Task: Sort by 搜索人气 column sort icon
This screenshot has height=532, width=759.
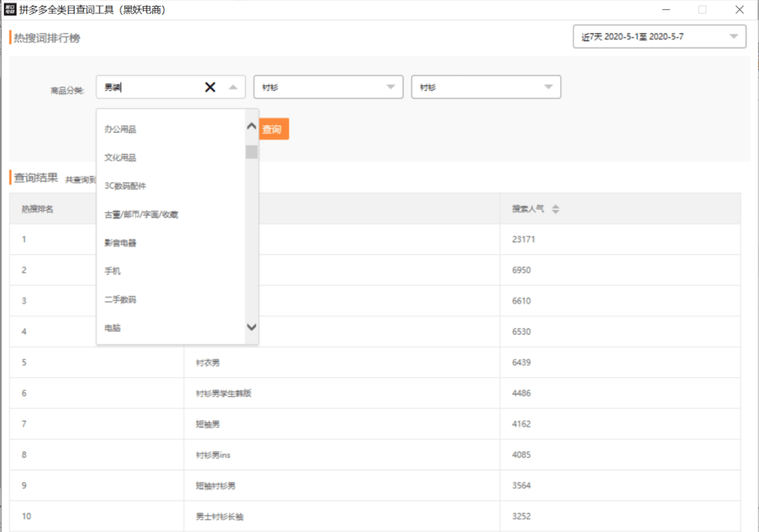Action: click(x=555, y=209)
